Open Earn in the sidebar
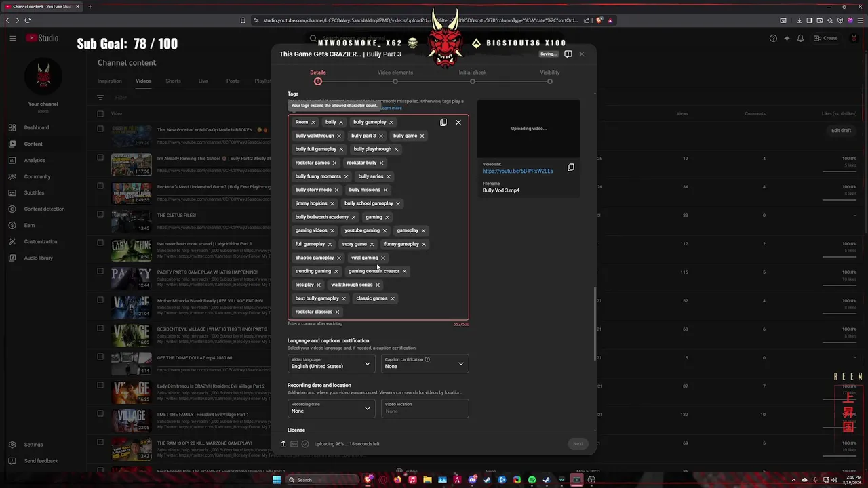 [x=43, y=225]
